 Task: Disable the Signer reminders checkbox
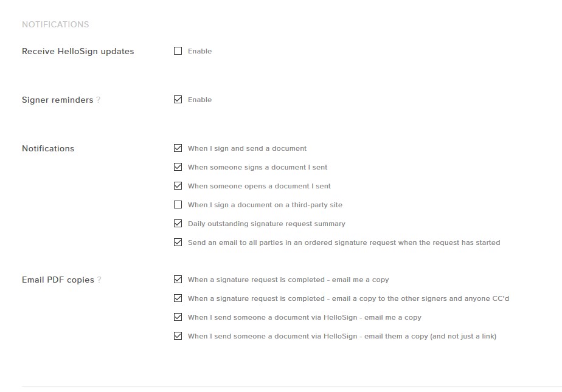pos(178,100)
